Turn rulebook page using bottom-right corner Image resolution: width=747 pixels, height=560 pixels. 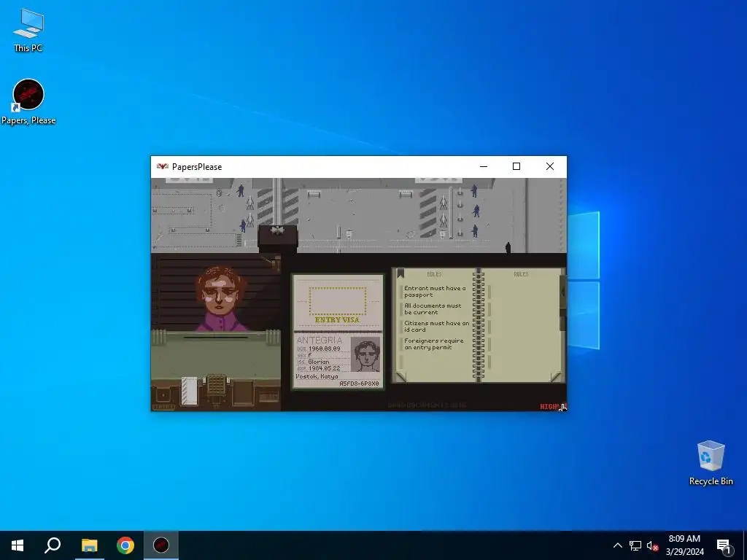coord(555,377)
